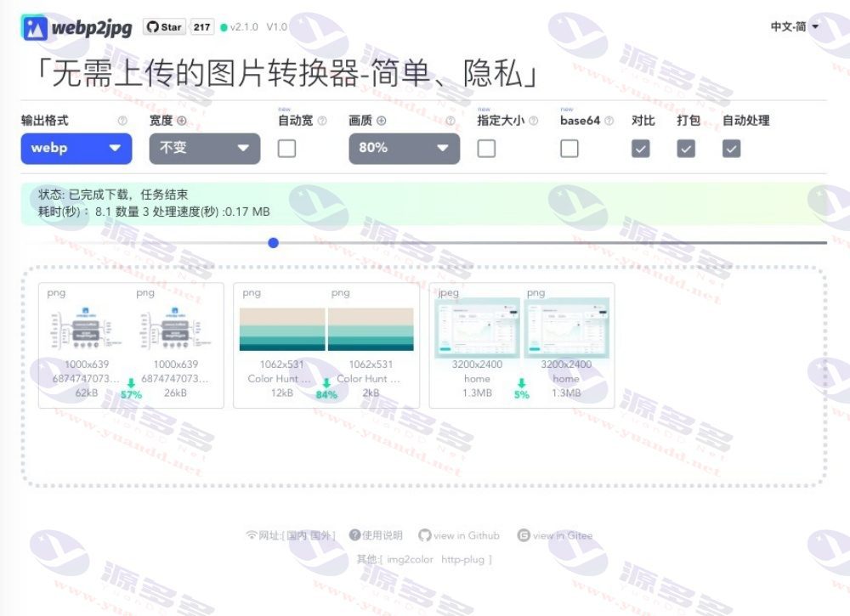
Task: Click the 国外 website link
Action: click(320, 535)
